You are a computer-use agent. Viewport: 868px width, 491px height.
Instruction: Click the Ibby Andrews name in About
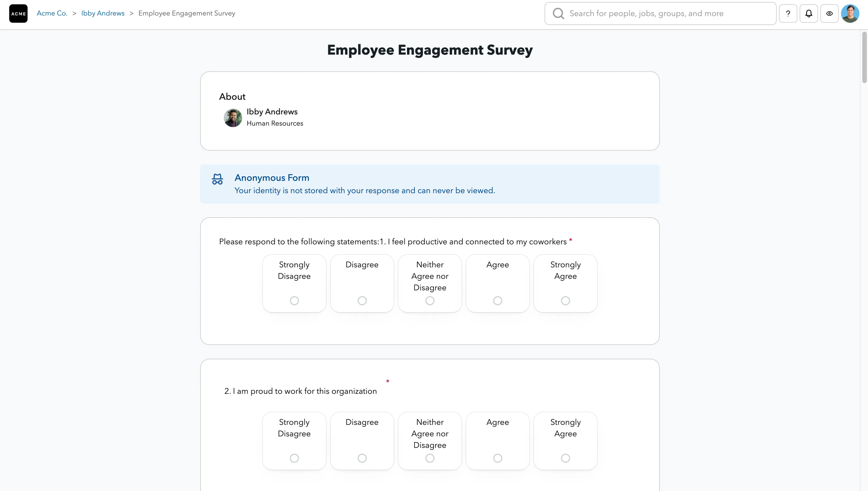(272, 112)
